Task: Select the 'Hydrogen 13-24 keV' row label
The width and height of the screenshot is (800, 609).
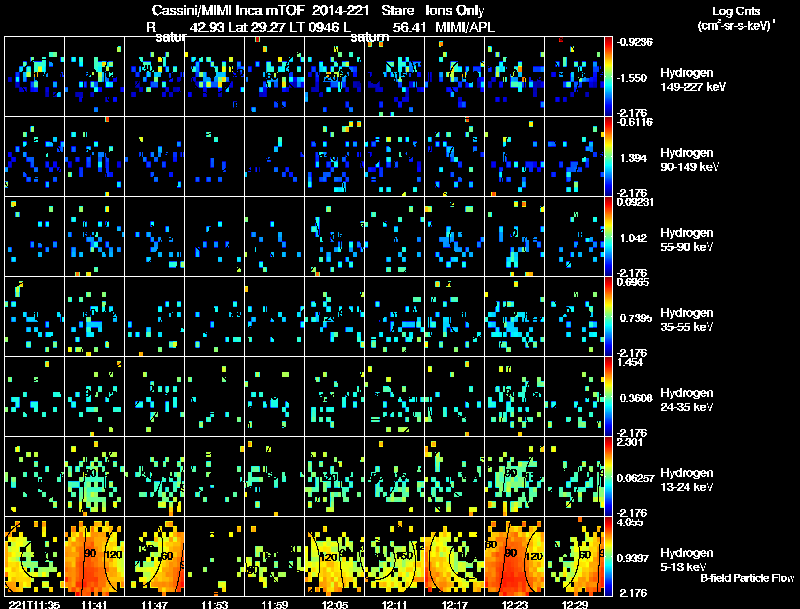Action: [x=687, y=480]
